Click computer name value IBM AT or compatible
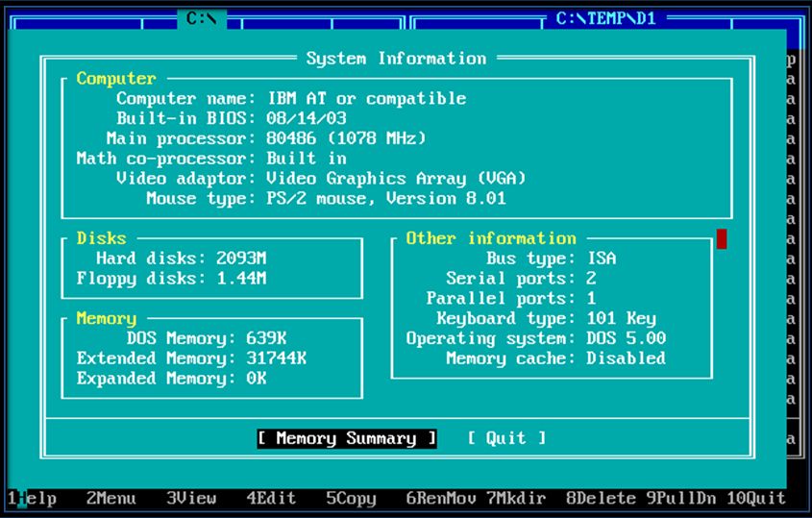Viewport: 812px width, 518px height. click(367, 98)
